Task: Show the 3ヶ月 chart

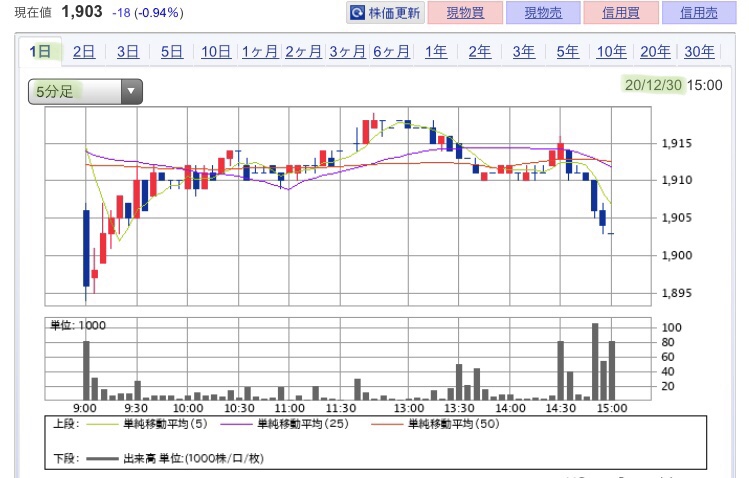Action: pos(347,52)
